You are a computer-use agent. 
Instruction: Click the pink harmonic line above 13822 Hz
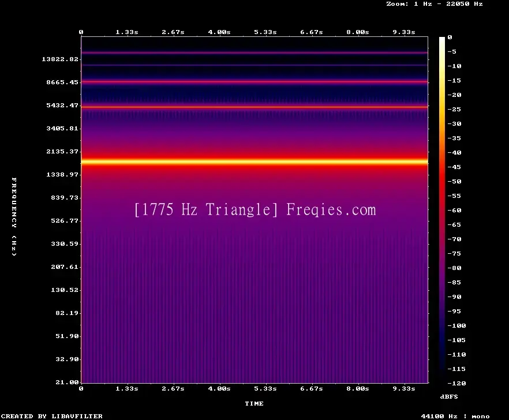tap(254, 52)
